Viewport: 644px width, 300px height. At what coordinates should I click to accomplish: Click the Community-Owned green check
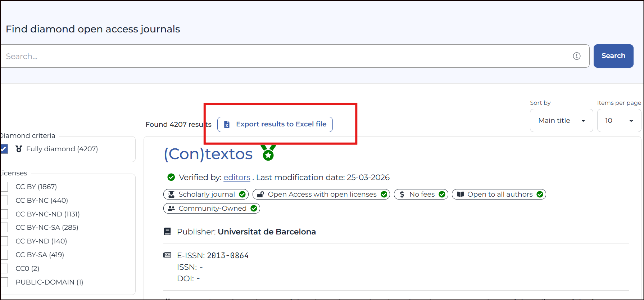[x=254, y=209]
